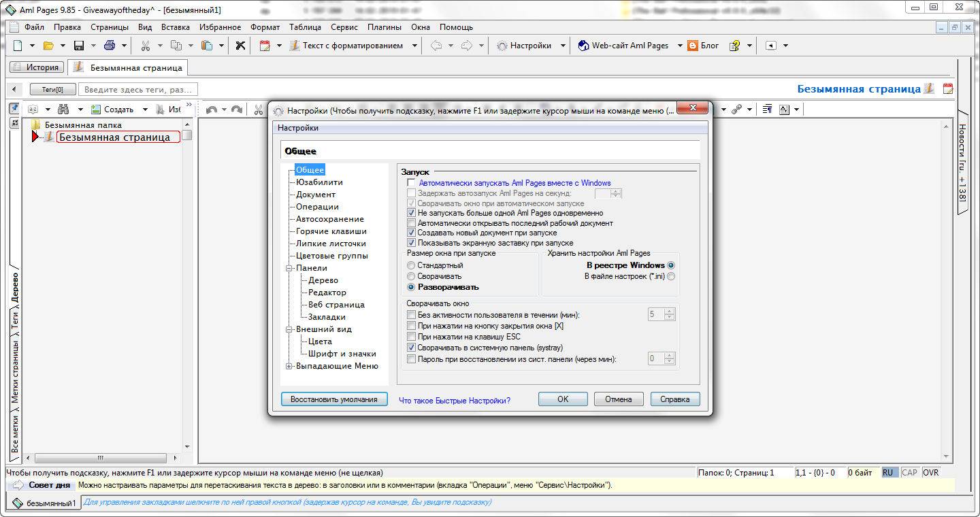Click the New document icon in toolbar
The width and height of the screenshot is (980, 517).
pos(18,46)
